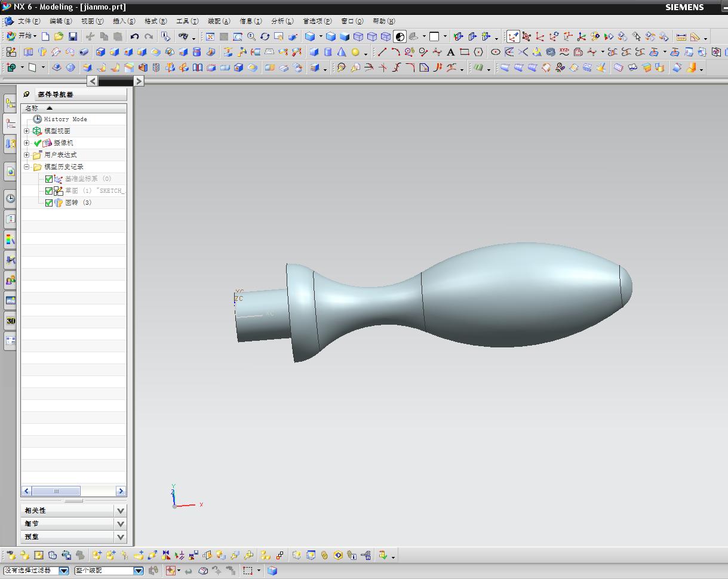Open the 3D resource bar tab

(10, 321)
